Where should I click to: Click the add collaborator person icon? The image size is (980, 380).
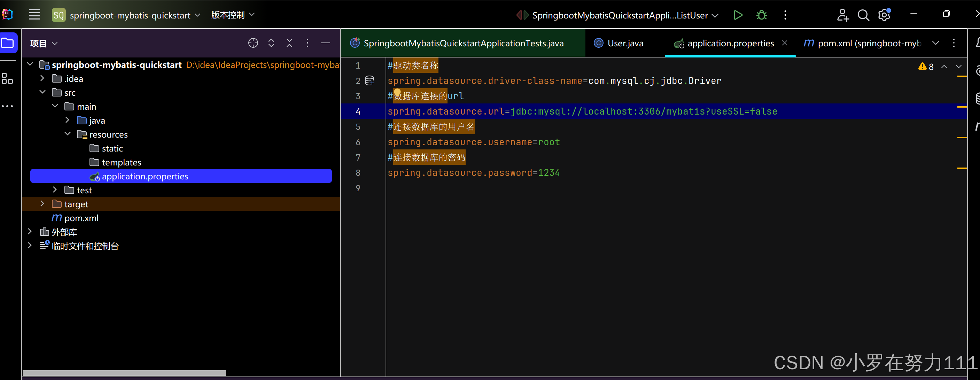click(842, 15)
